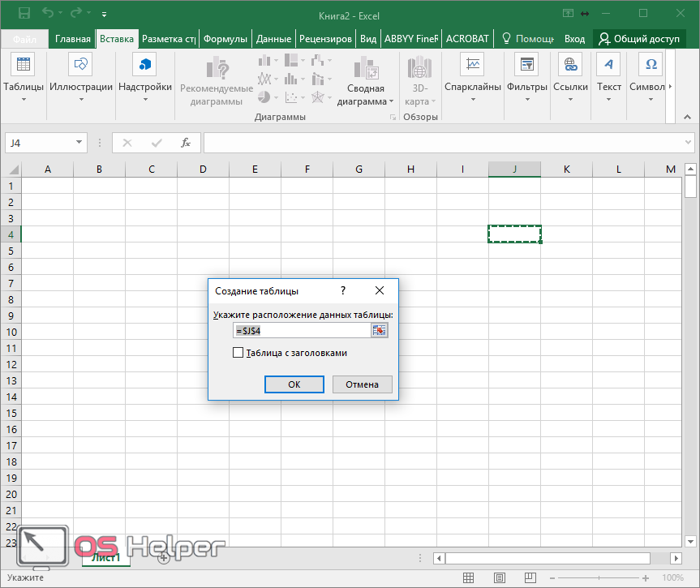Click the Ссылки links icon

570,65
